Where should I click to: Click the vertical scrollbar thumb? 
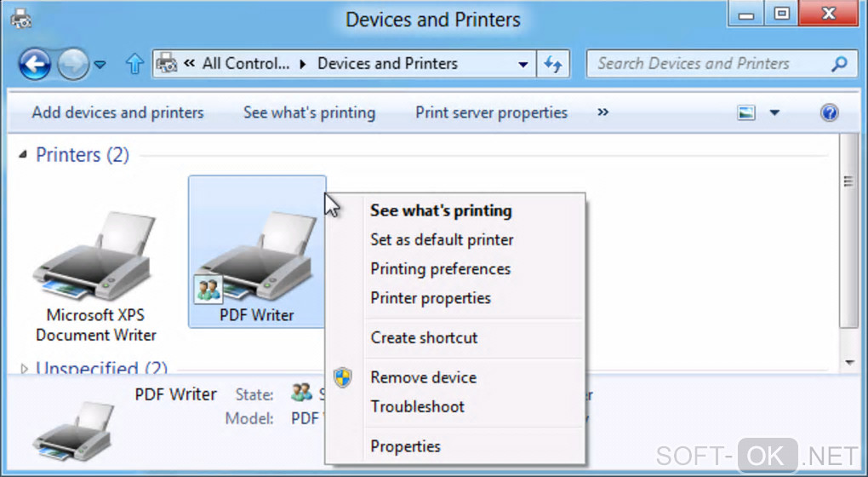pos(848,231)
